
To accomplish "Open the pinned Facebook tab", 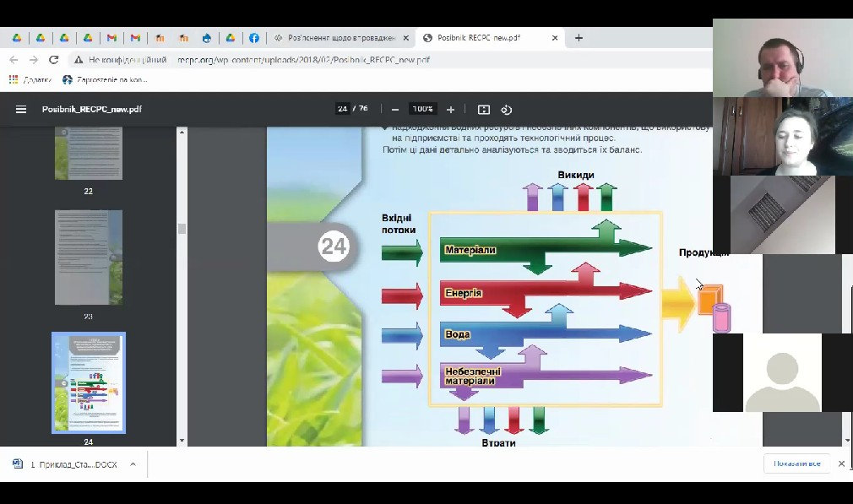I will pyautogui.click(x=253, y=38).
